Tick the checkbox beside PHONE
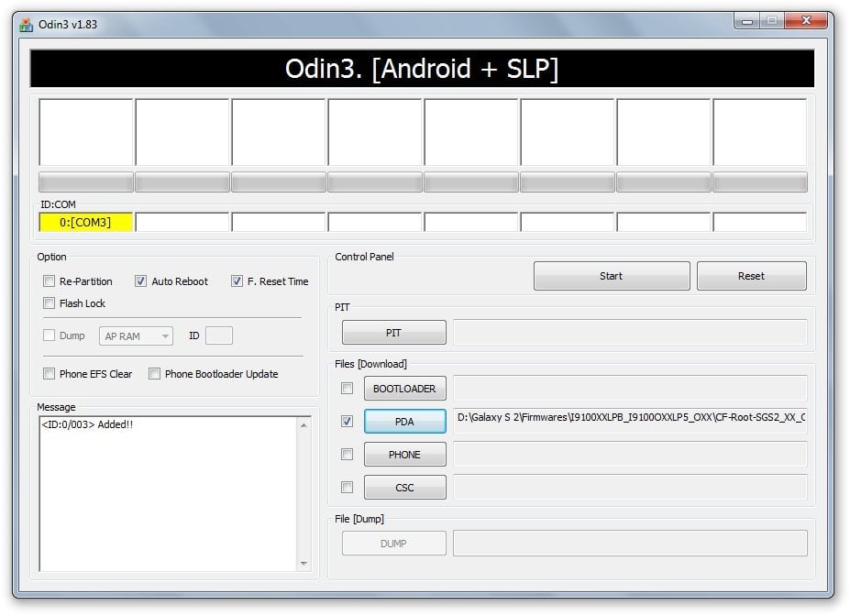This screenshot has width=850, height=616. 347,455
